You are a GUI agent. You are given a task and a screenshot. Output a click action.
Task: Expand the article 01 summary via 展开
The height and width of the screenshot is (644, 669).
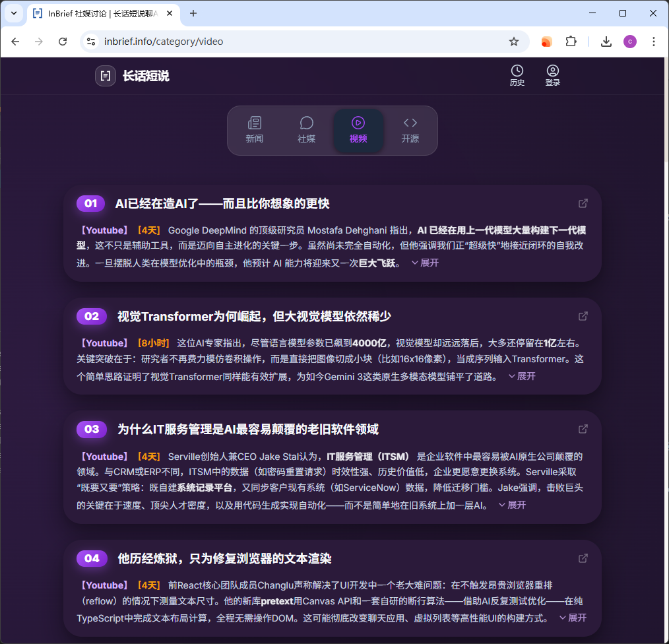pyautogui.click(x=426, y=262)
